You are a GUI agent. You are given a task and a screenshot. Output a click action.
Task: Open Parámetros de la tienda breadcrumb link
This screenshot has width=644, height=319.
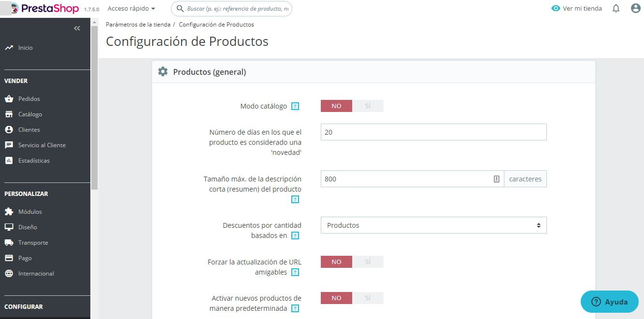pos(137,24)
